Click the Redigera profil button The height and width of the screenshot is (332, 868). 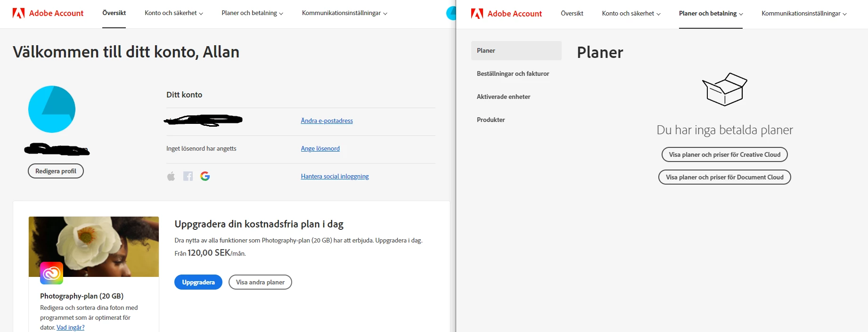(56, 171)
